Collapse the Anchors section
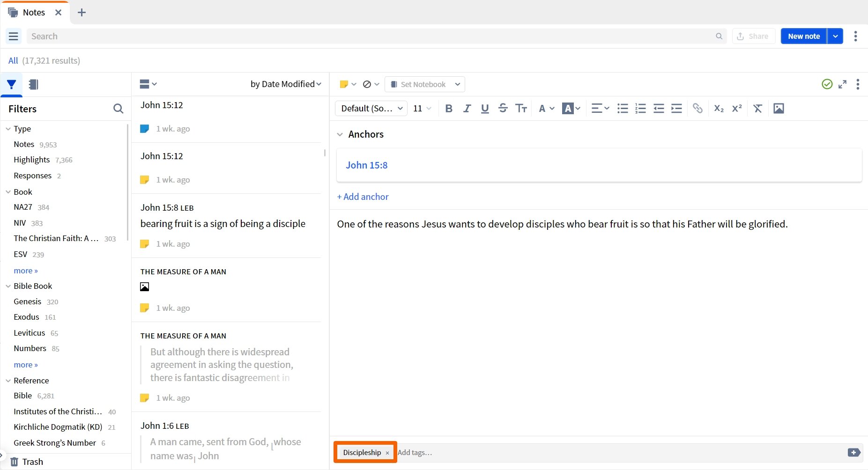 [x=340, y=134]
